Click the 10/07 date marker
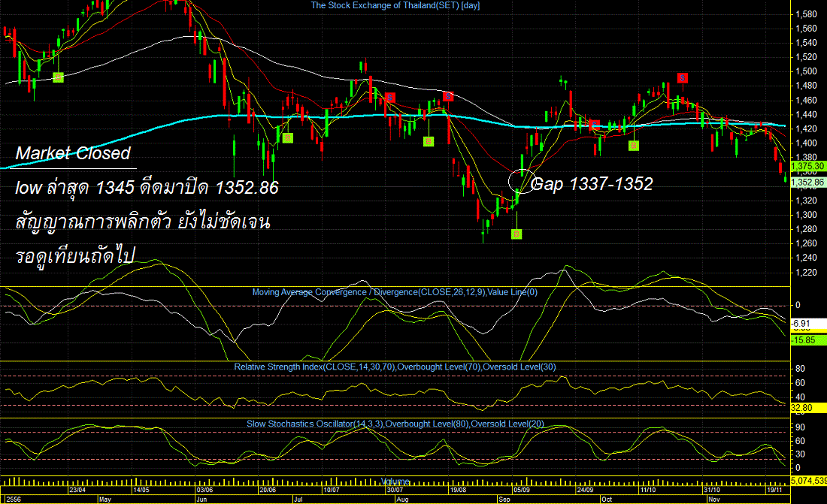The height and width of the screenshot is (504, 827). click(x=332, y=490)
